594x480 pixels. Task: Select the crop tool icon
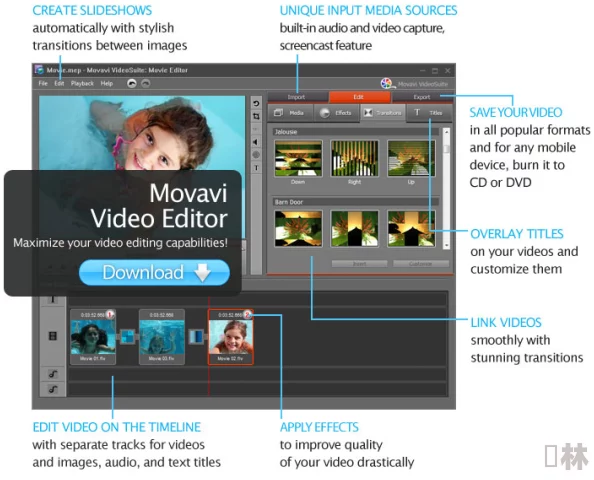256,116
